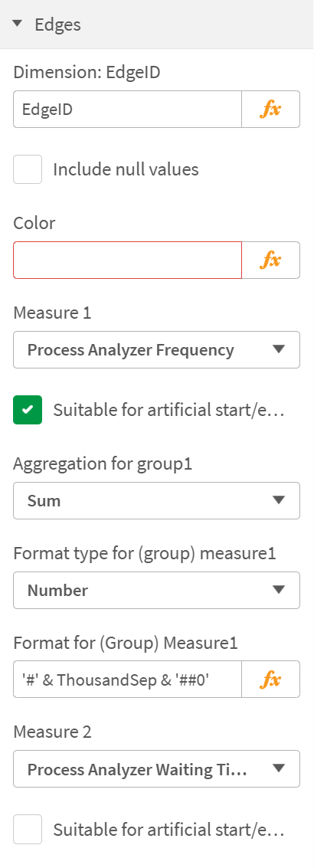The image size is (314, 868).
Task: Open Aggregation for group1 Sum dropdown
Action: [x=157, y=500]
